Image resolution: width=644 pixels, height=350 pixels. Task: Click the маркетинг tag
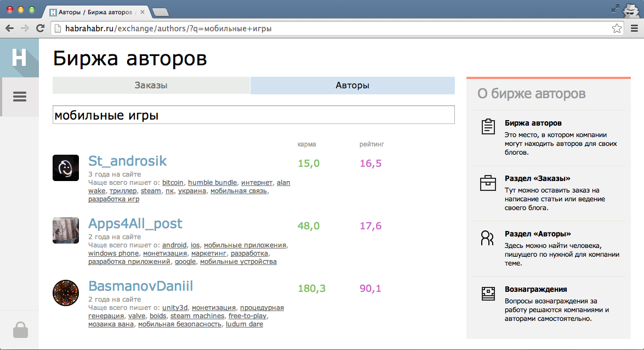click(x=209, y=253)
